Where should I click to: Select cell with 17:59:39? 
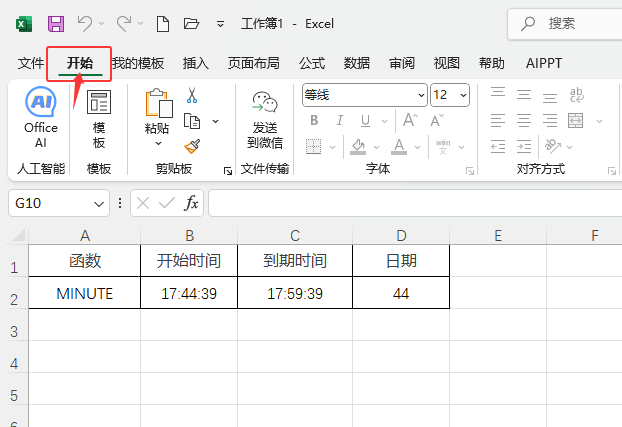[x=295, y=293]
